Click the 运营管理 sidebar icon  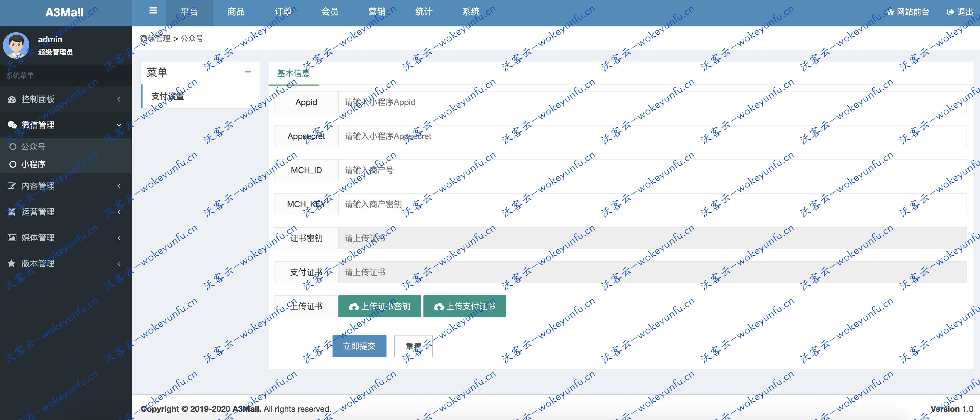click(x=12, y=211)
